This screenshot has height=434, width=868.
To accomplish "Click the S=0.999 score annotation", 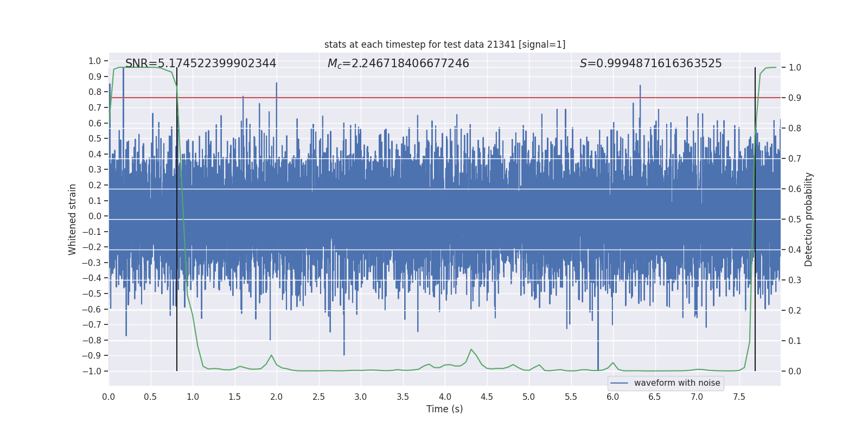I will point(650,63).
